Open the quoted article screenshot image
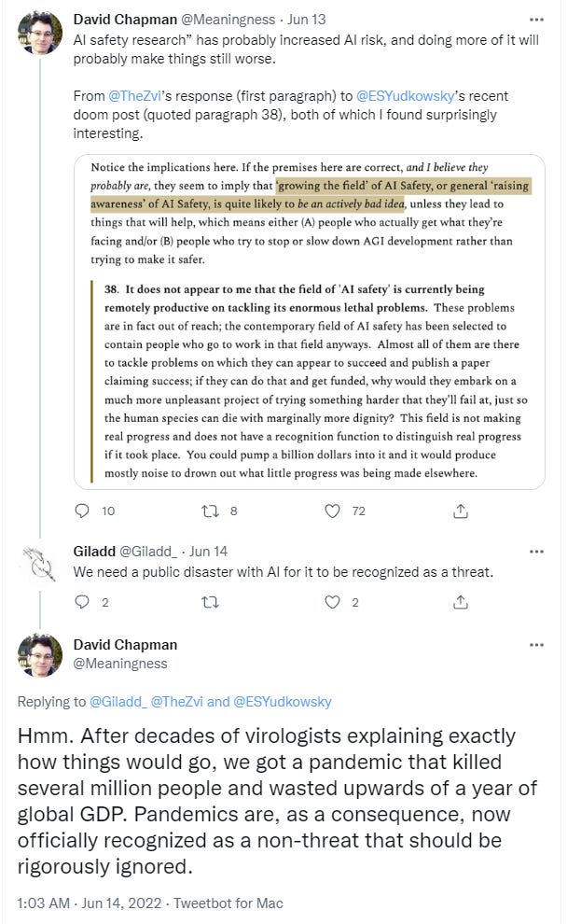Image resolution: width=581 pixels, height=924 pixels. (x=309, y=321)
